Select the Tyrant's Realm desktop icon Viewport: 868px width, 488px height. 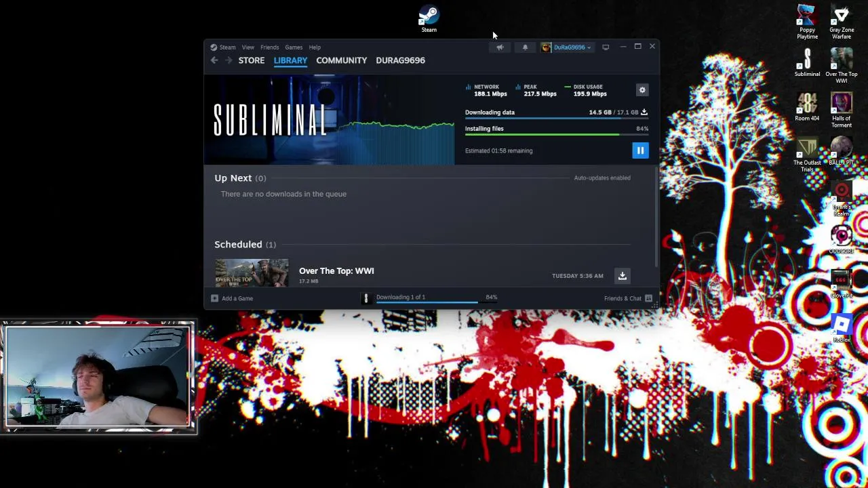click(842, 199)
